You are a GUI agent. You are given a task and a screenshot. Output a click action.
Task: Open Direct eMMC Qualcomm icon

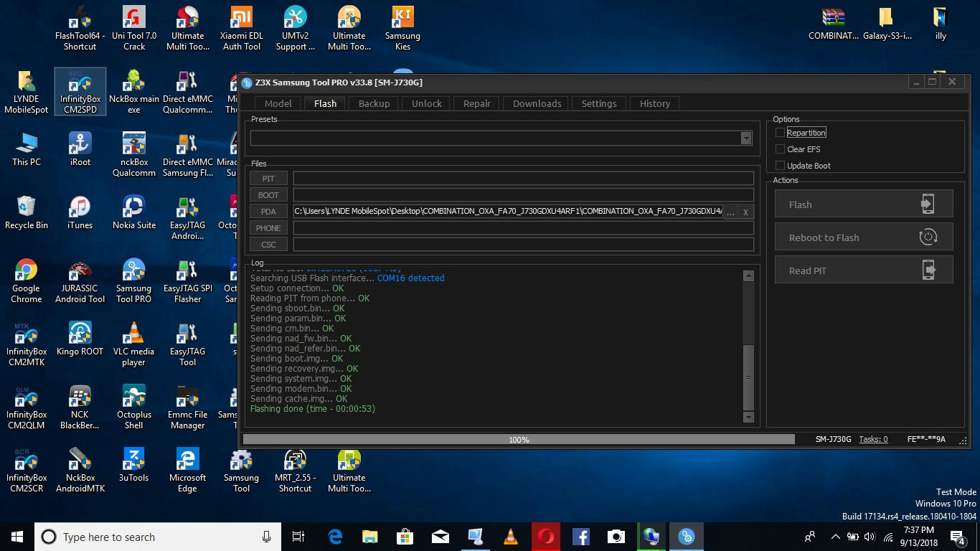coord(187,92)
